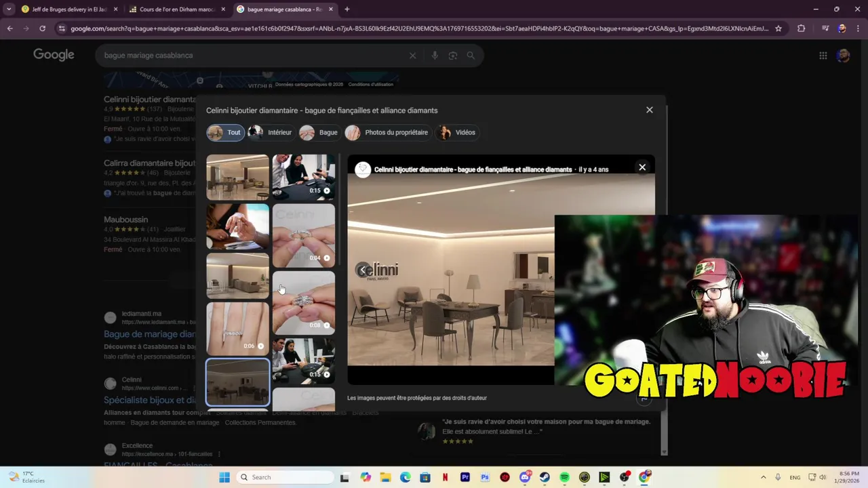Open Discord from the taskbar
Viewport: 868px width, 488px height.
click(x=525, y=477)
